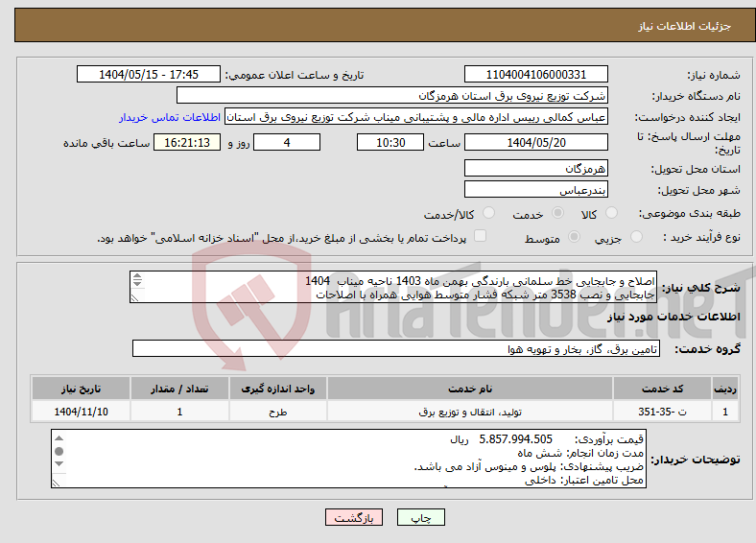Click resize grip of شرح کلی نیاز textarea
This screenshot has width=756, height=543.
[135, 298]
